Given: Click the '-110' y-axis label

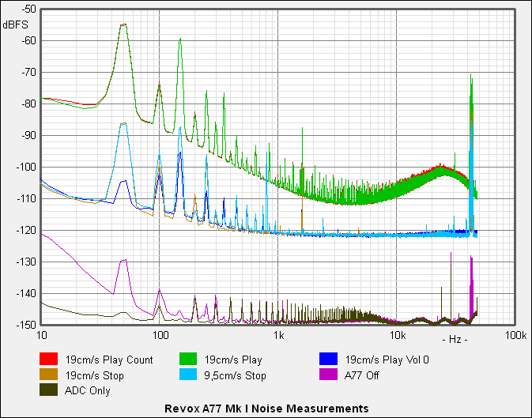Looking at the screenshot, I should click(26, 198).
